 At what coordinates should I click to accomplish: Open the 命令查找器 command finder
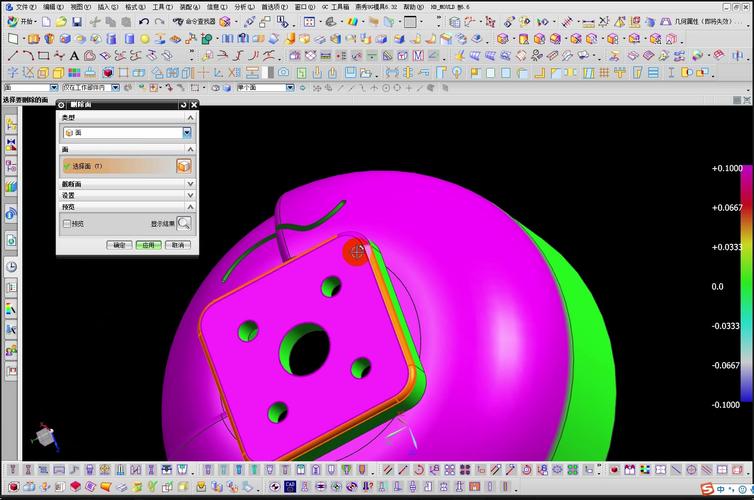click(194, 22)
